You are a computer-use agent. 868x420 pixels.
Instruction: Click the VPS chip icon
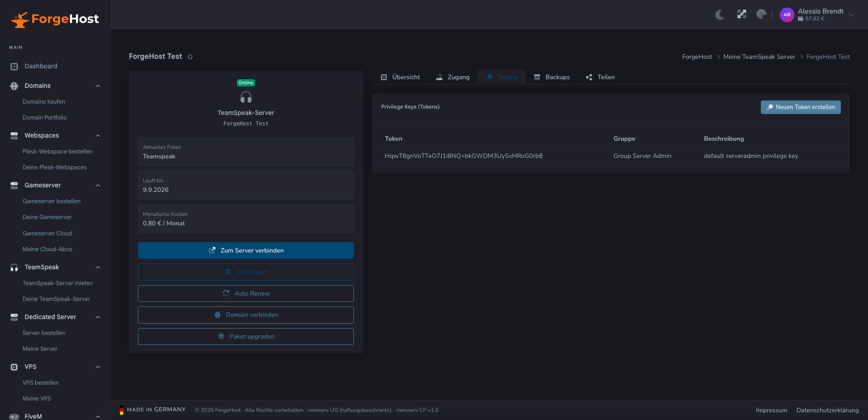coord(14,367)
